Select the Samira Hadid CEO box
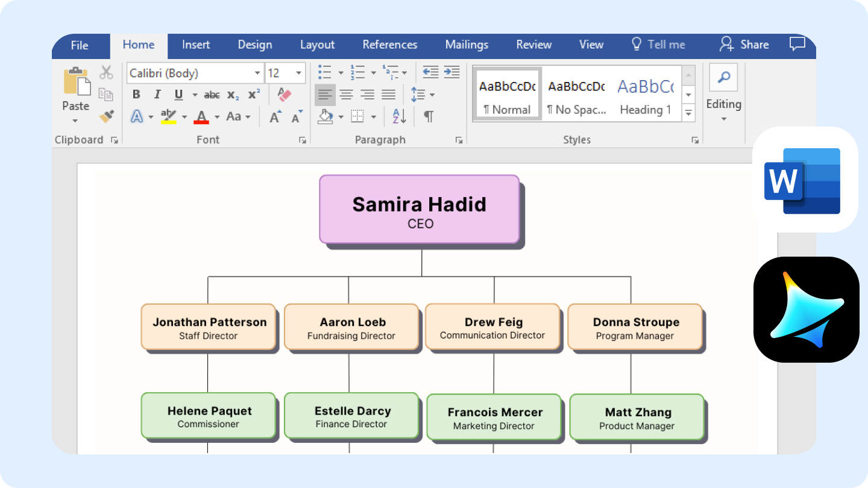Image resolution: width=868 pixels, height=488 pixels. pos(419,210)
